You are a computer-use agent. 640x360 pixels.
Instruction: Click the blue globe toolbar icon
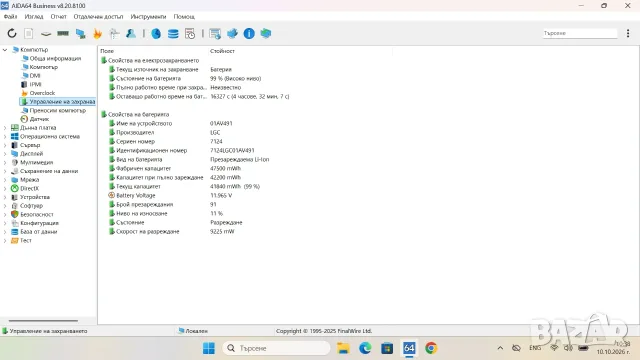coord(156,33)
